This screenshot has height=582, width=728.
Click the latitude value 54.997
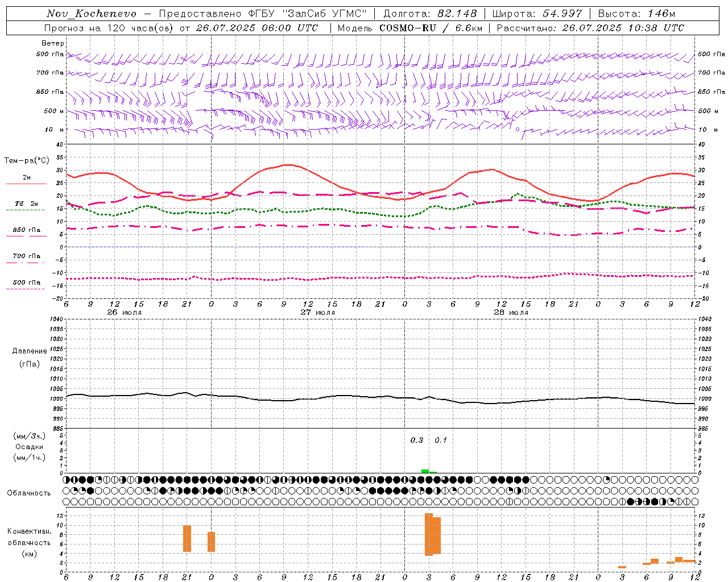[x=562, y=14]
